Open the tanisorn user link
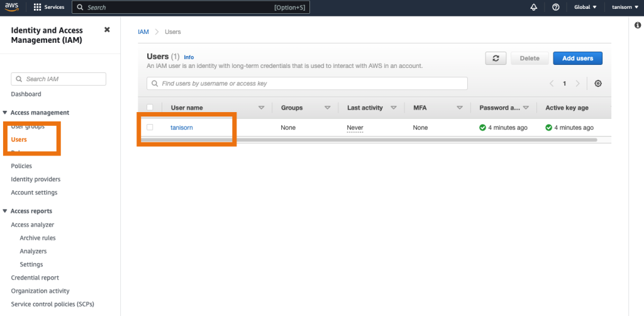The height and width of the screenshot is (316, 644). (182, 128)
